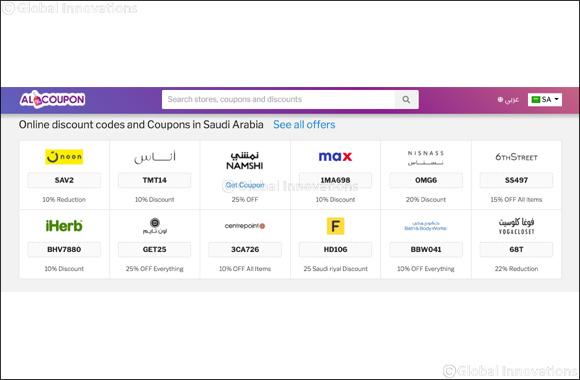
Task: Click the 22% Reduction text
Action: pyautogui.click(x=516, y=269)
